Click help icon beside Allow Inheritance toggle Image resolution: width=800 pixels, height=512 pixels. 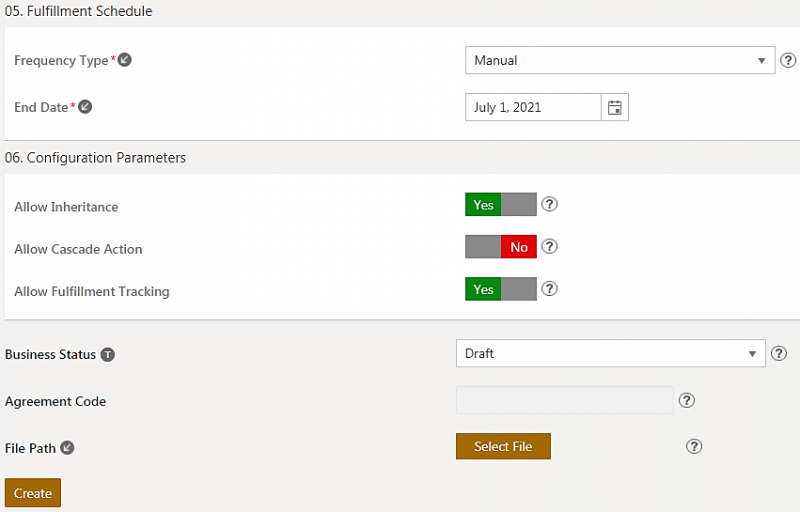pos(549,204)
